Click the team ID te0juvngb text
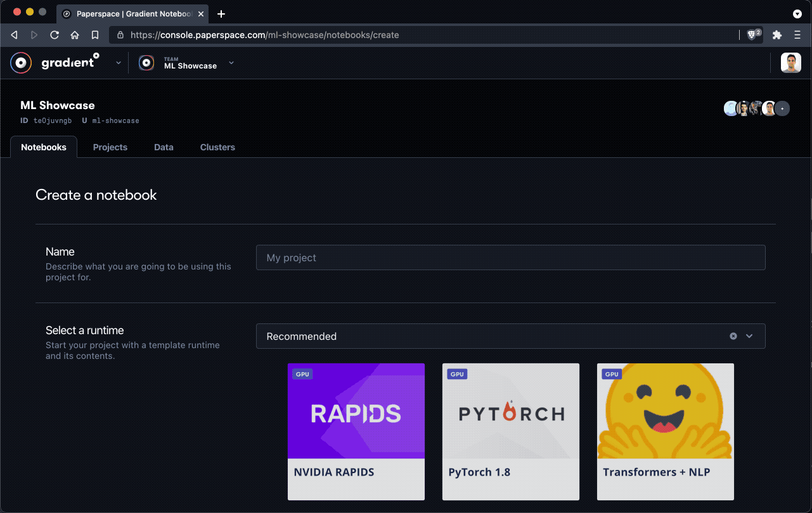The image size is (812, 513). point(53,120)
